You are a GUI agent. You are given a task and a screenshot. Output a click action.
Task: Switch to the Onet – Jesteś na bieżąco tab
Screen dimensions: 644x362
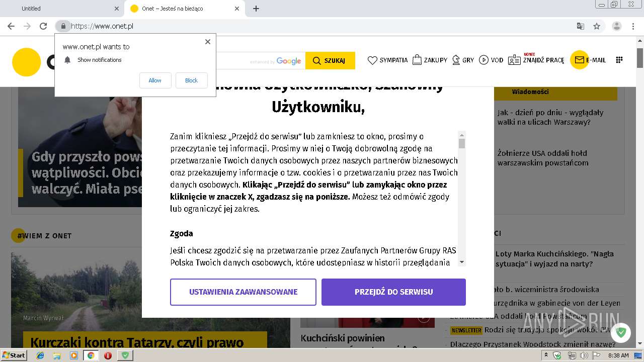pos(185,9)
